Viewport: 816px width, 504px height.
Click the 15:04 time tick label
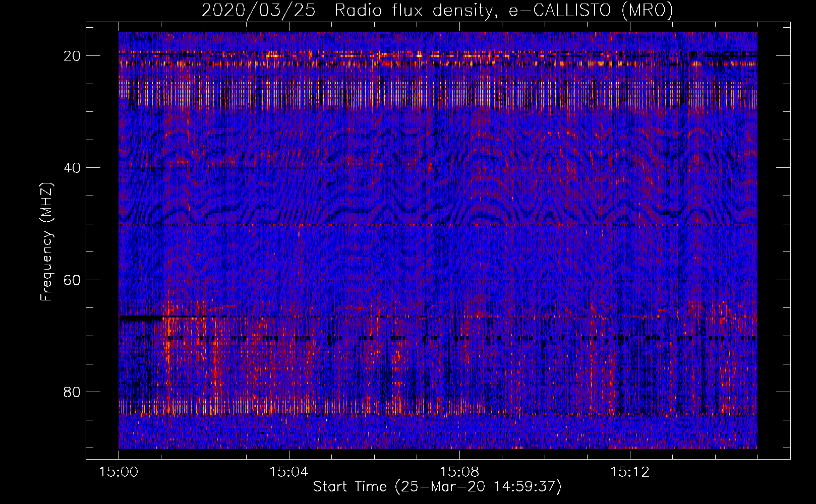(289, 472)
